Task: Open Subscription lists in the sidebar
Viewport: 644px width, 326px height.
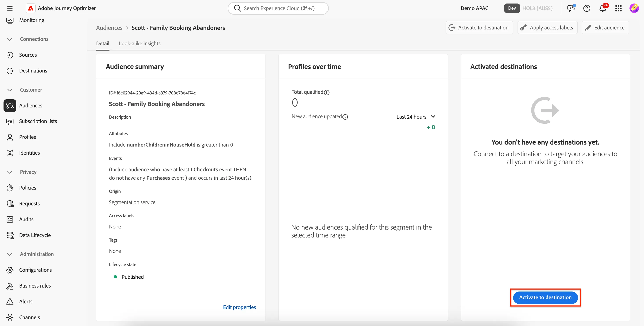Action: click(x=38, y=121)
